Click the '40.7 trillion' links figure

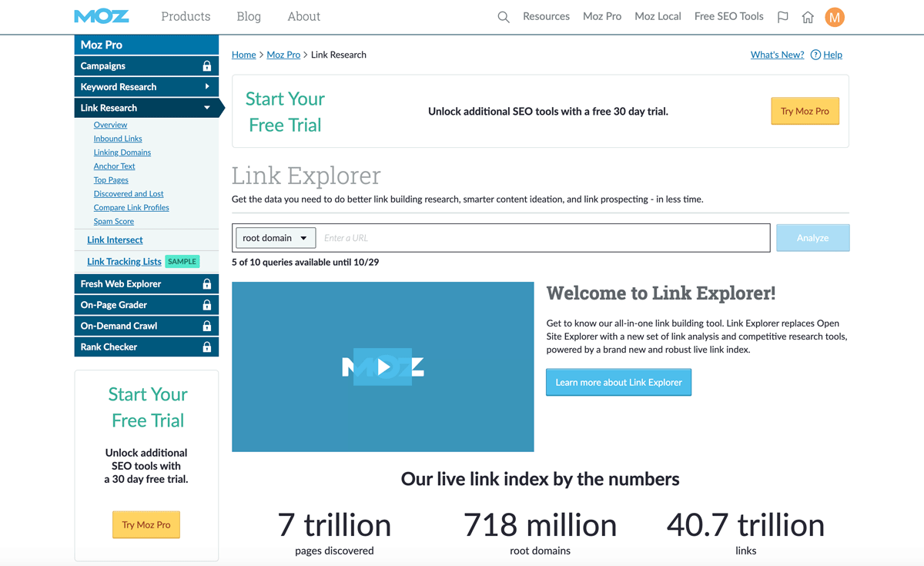pos(745,525)
